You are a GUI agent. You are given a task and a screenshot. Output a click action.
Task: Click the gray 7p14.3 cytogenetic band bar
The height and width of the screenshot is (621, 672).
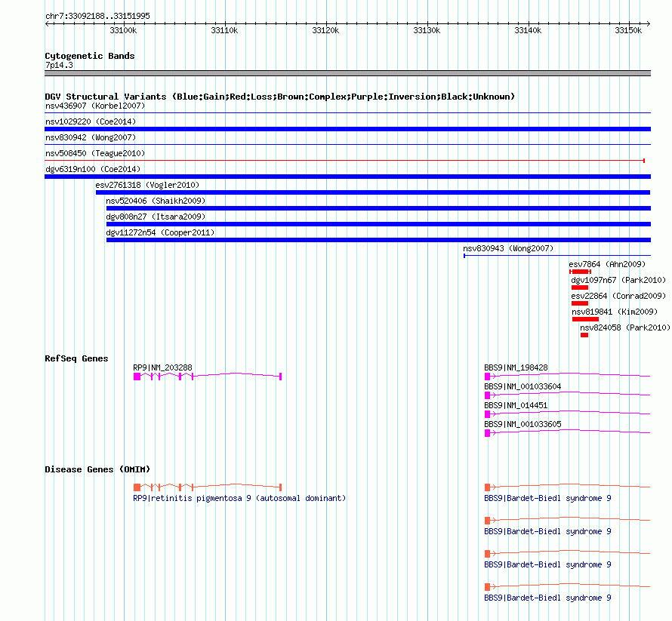(347, 73)
